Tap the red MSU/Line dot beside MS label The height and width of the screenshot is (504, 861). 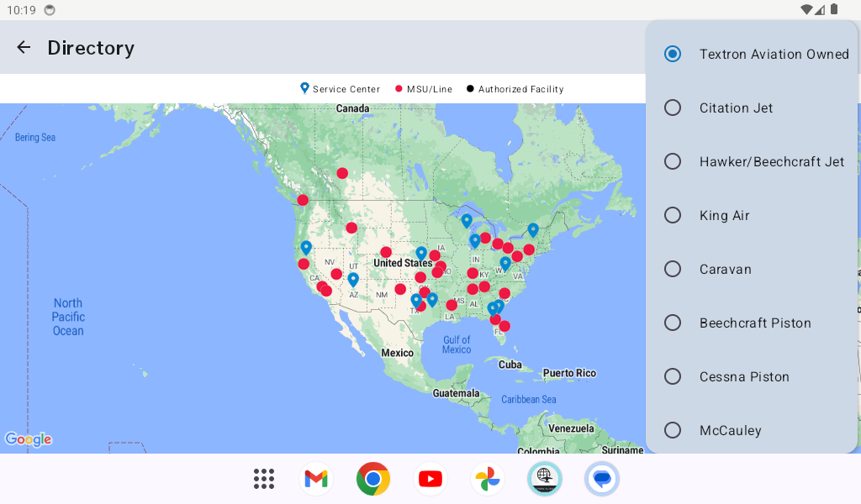coord(452,305)
